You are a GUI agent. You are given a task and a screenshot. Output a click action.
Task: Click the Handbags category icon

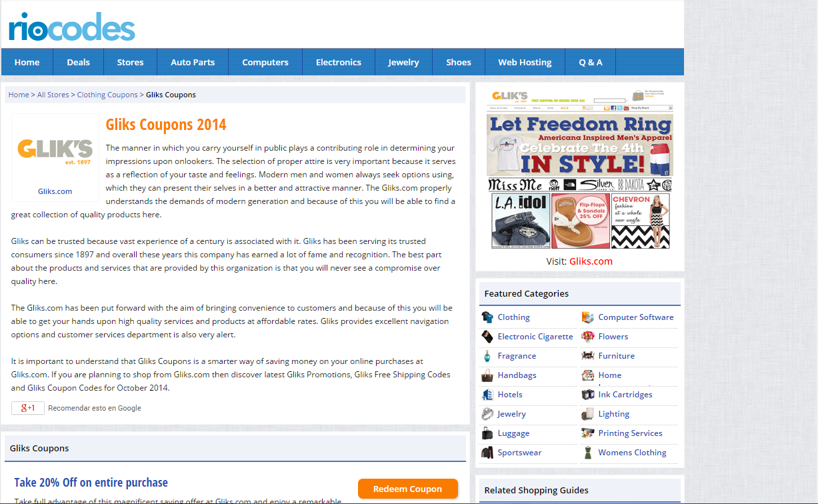pos(487,375)
